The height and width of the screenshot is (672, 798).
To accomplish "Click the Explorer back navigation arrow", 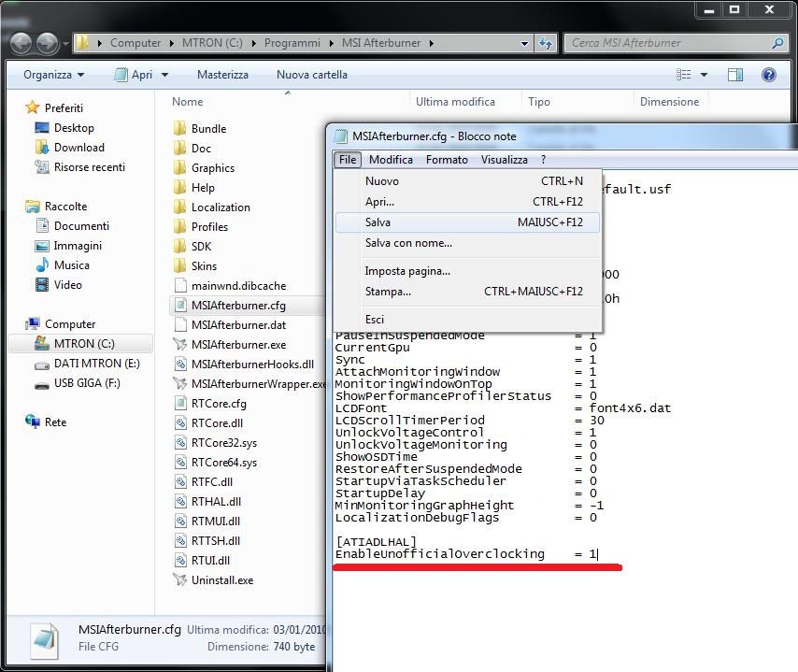I will coord(21,43).
